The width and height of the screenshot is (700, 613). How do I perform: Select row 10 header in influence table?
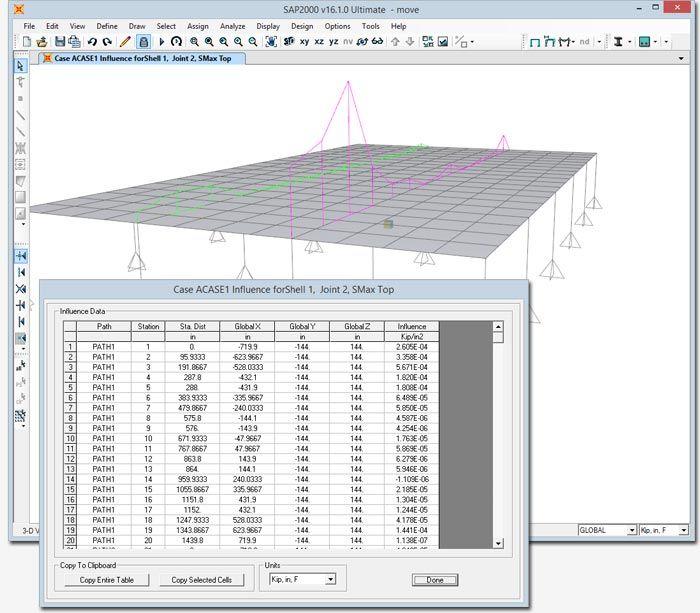pos(70,438)
